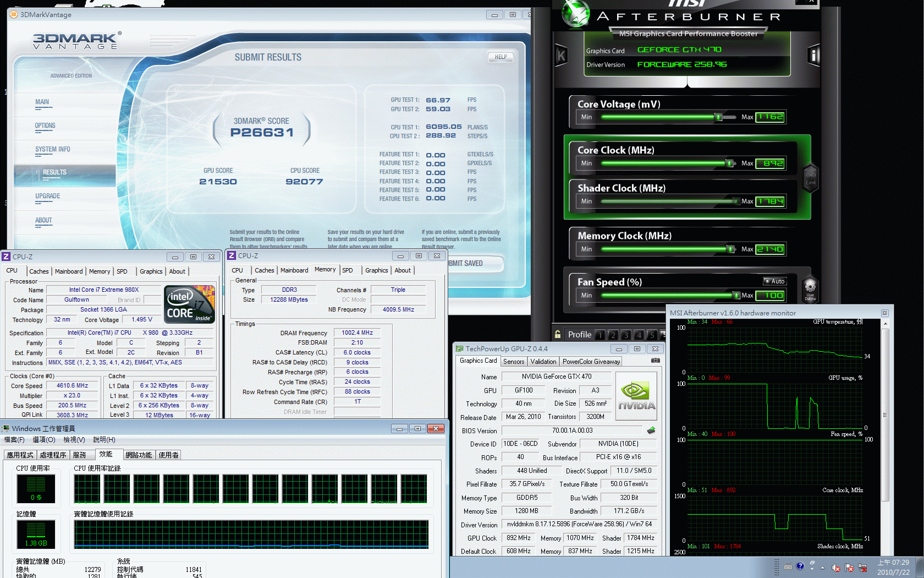924x578 pixels.
Task: Open OPTIONS section in 3DMark Vantage
Action: point(45,126)
